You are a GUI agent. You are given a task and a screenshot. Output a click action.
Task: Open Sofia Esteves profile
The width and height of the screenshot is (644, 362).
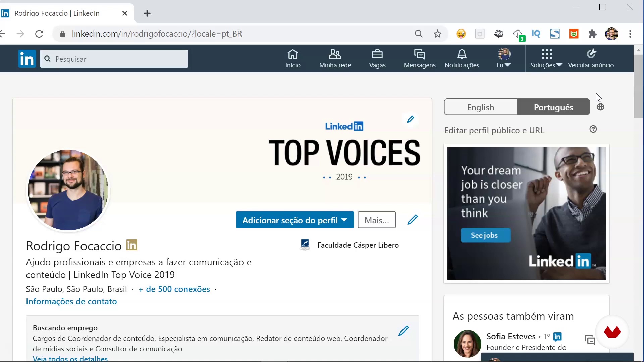511,336
